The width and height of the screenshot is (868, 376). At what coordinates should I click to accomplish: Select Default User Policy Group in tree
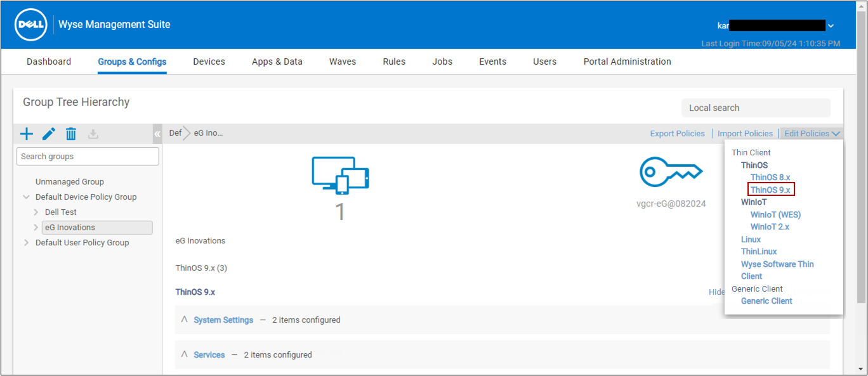82,243
